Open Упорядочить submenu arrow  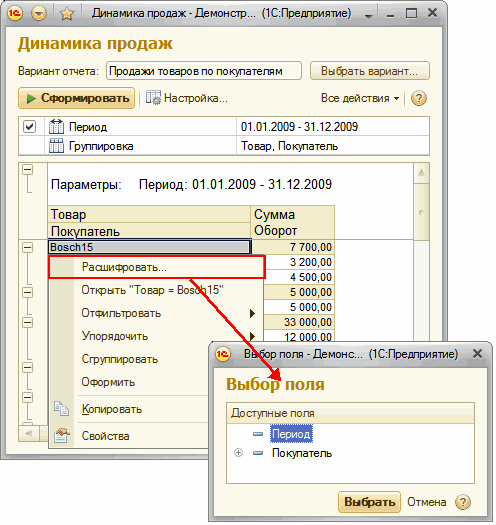(x=252, y=336)
